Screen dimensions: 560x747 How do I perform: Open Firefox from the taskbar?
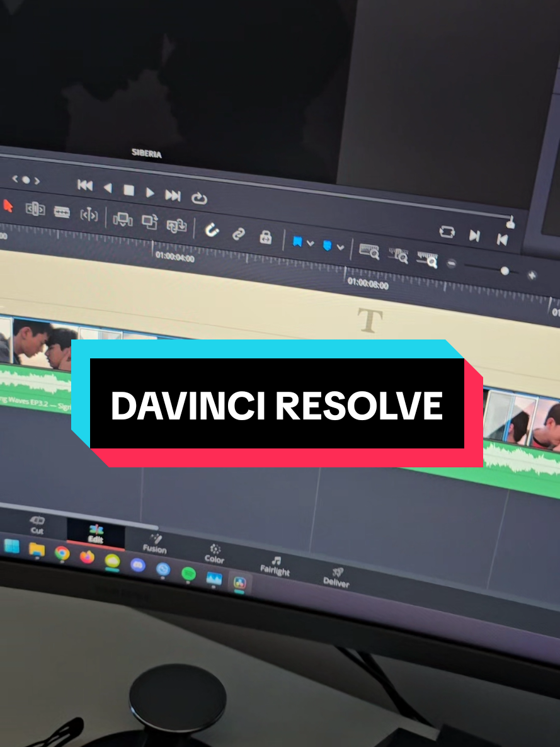87,556
